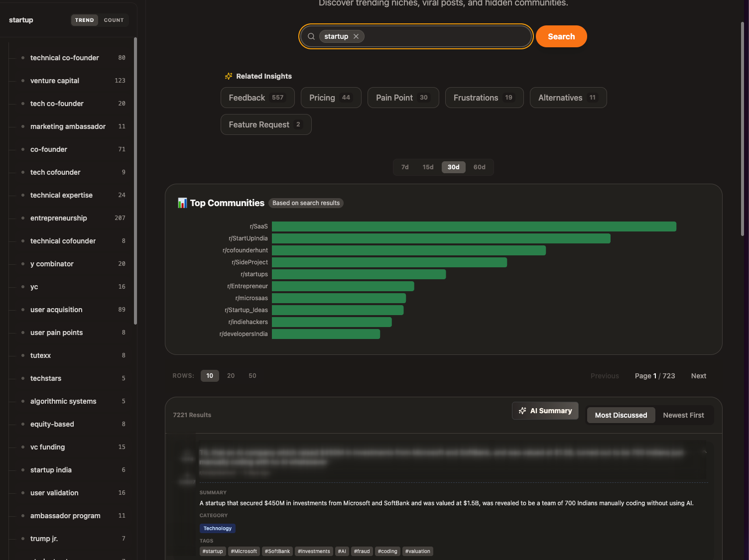
Task: Collapse the first result with its chevron
Action: [705, 452]
